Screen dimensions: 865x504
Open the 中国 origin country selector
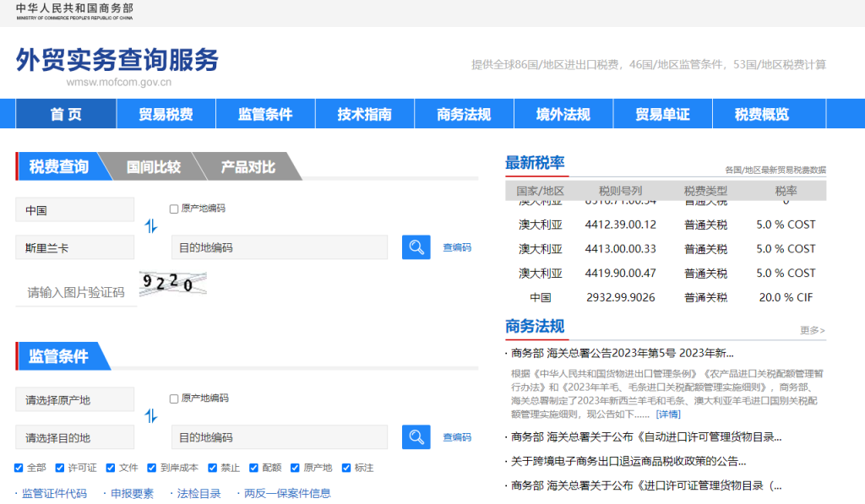point(75,209)
